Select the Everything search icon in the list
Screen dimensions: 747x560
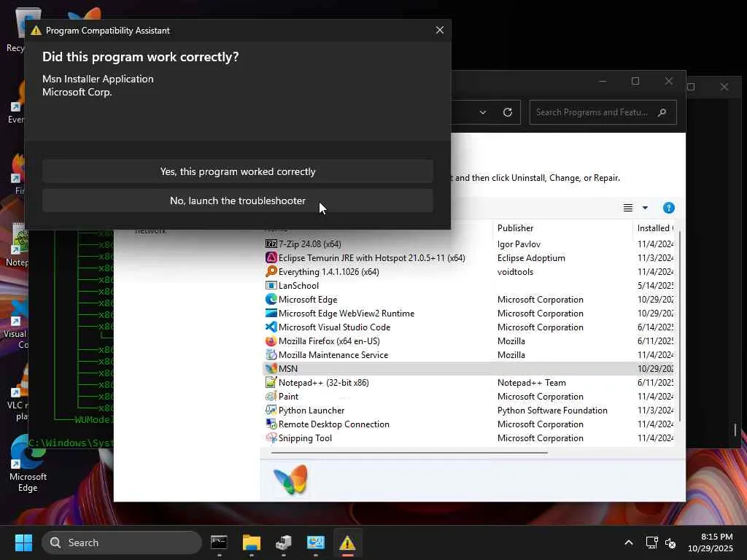[x=271, y=271]
